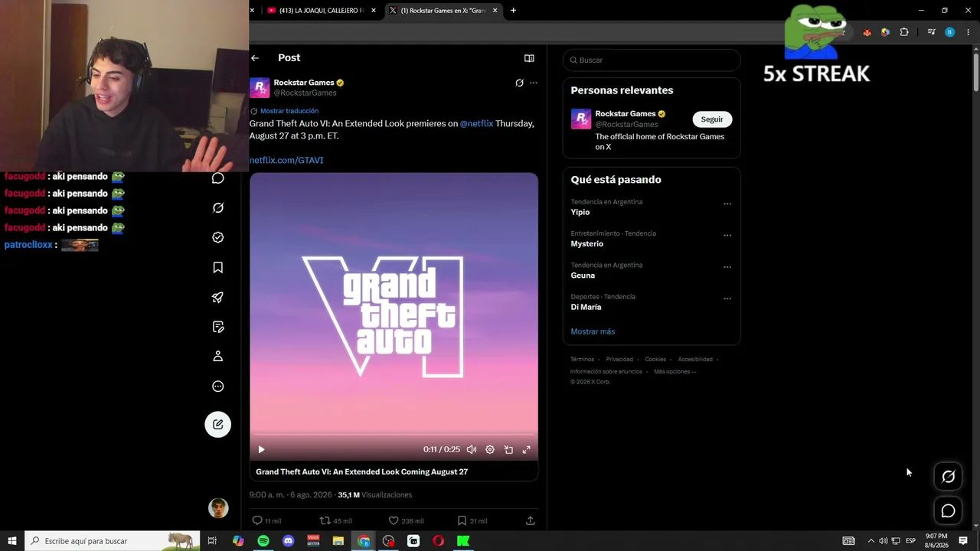Open Privacidad footer link

click(619, 360)
